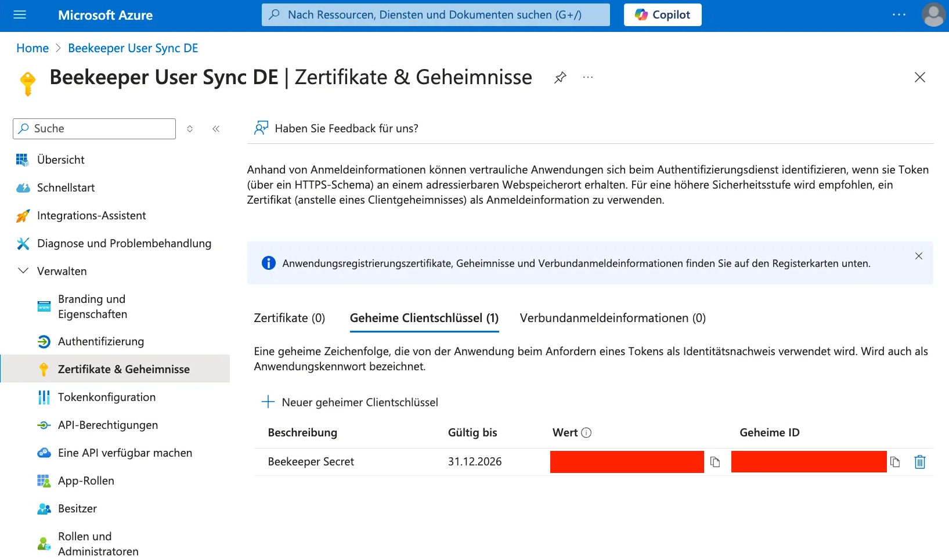Image resolution: width=949 pixels, height=560 pixels.
Task: Switch to Geheime Clientschlüssel (1) tab
Action: click(x=424, y=318)
